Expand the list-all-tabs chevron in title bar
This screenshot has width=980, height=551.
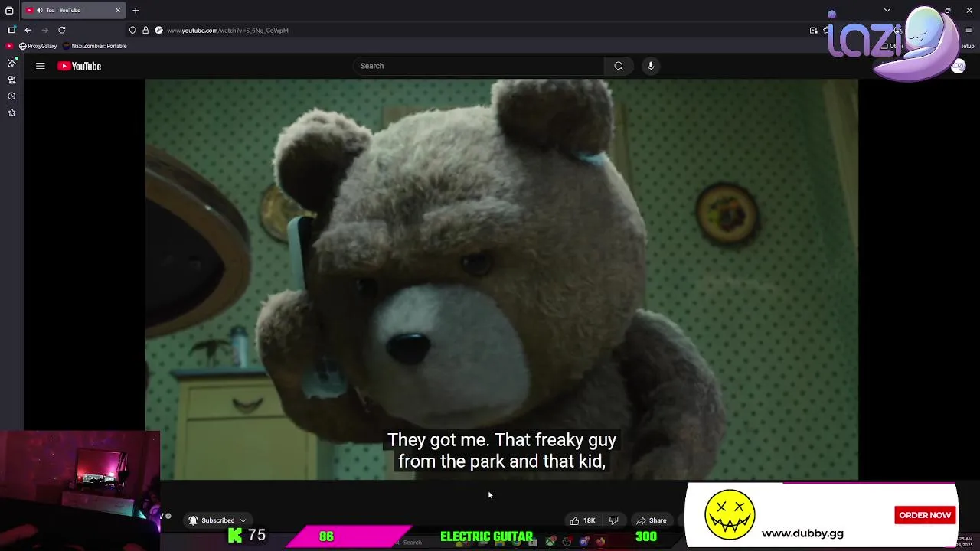coord(887,10)
